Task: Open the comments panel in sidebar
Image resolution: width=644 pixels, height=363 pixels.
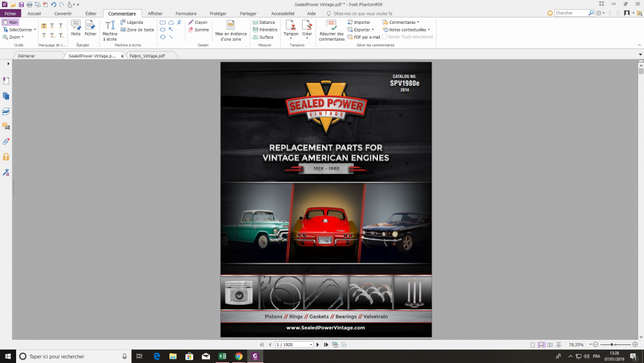Action: [6, 126]
